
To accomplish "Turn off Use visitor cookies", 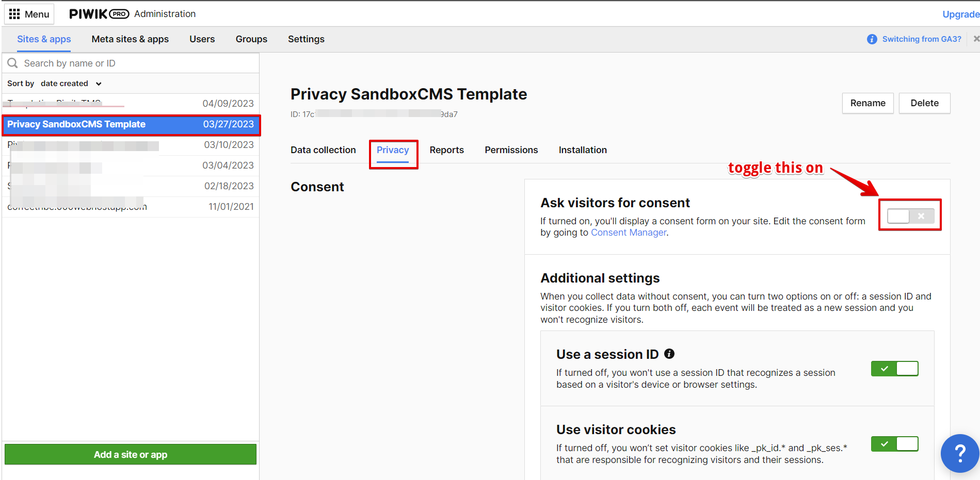I will [894, 443].
